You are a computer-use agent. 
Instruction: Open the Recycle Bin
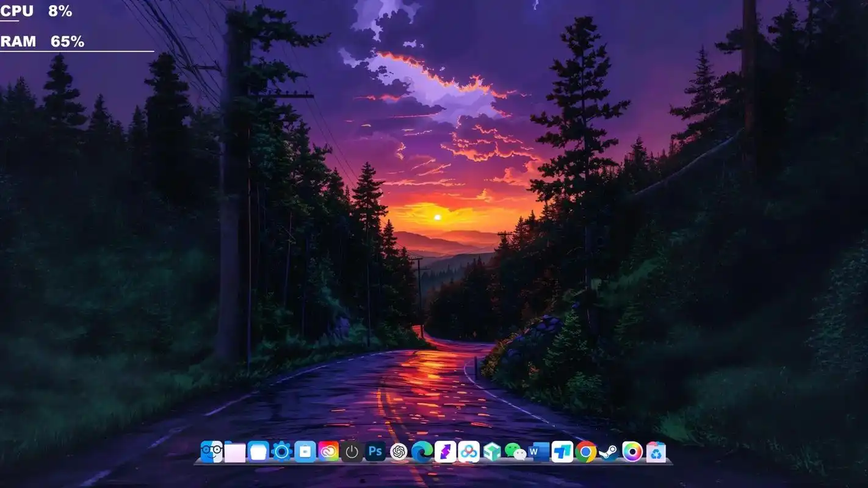(x=656, y=451)
